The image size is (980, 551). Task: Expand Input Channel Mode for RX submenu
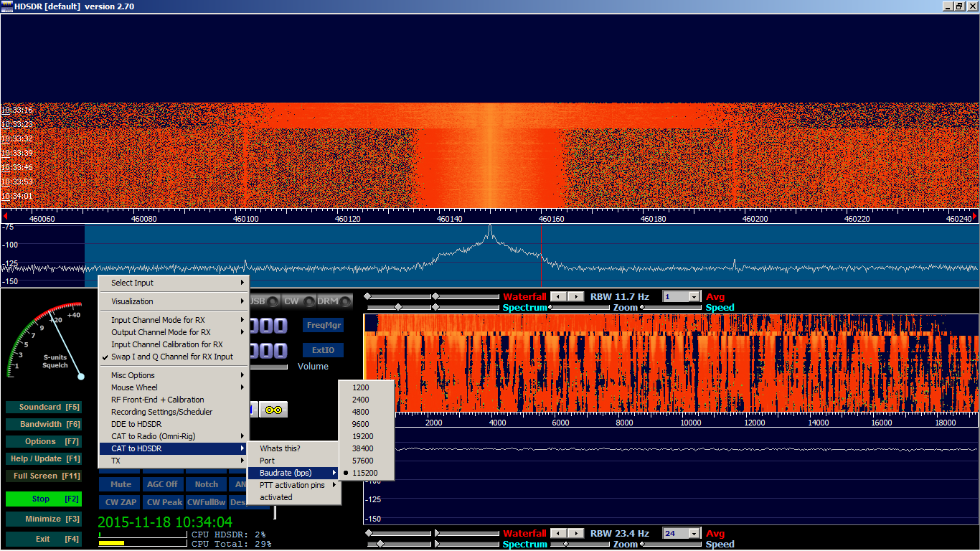[x=173, y=320]
